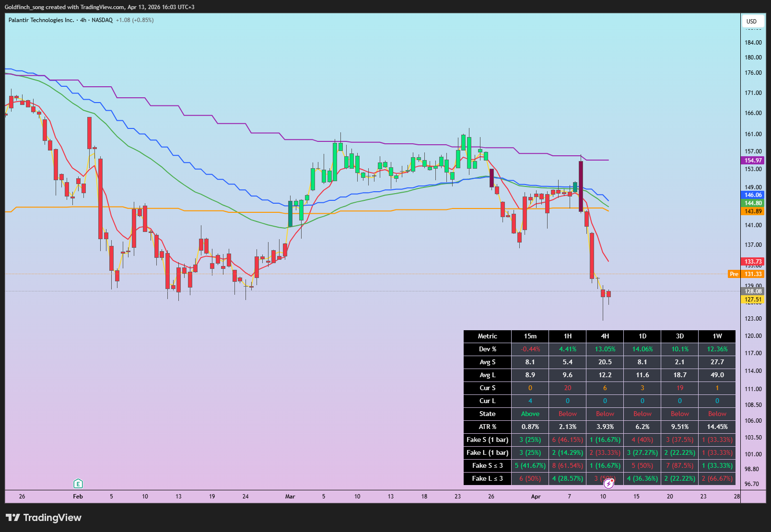Click the 184.00 price axis label
771x532 pixels.
(753, 43)
